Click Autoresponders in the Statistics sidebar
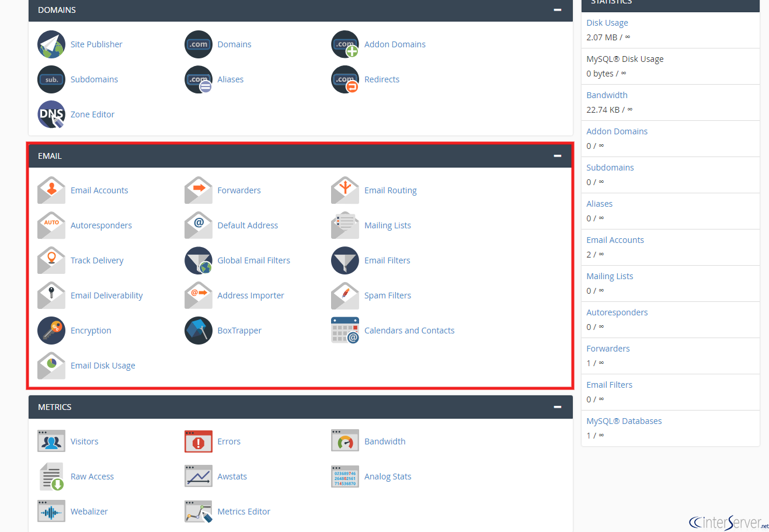This screenshot has height=532, width=769. [617, 312]
